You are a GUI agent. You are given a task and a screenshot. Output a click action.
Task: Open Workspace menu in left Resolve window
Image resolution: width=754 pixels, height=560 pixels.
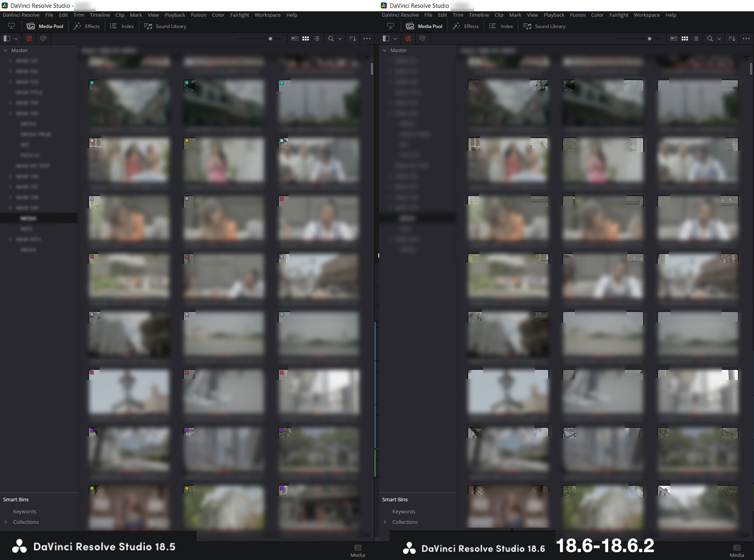point(268,15)
